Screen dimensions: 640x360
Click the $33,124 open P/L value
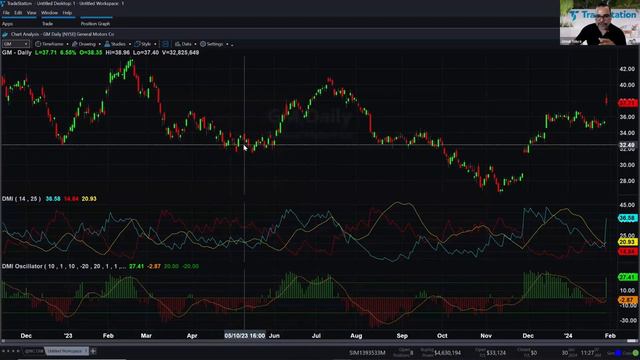click(496, 353)
